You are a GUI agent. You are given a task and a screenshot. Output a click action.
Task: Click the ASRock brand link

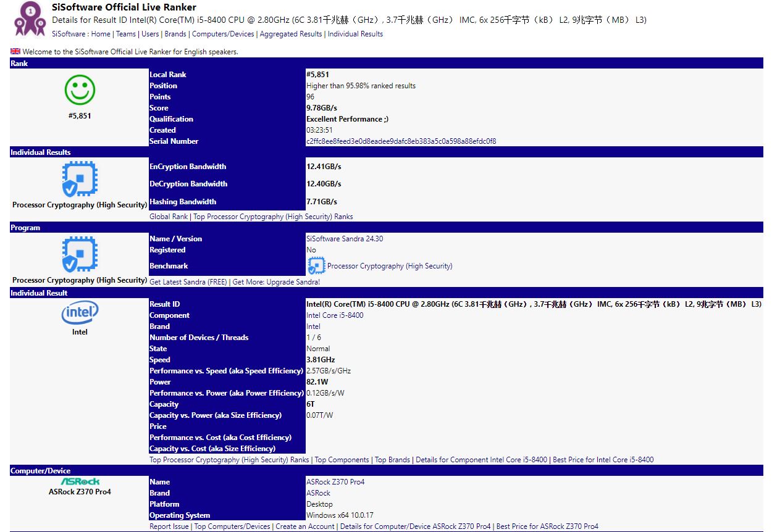tap(318, 493)
